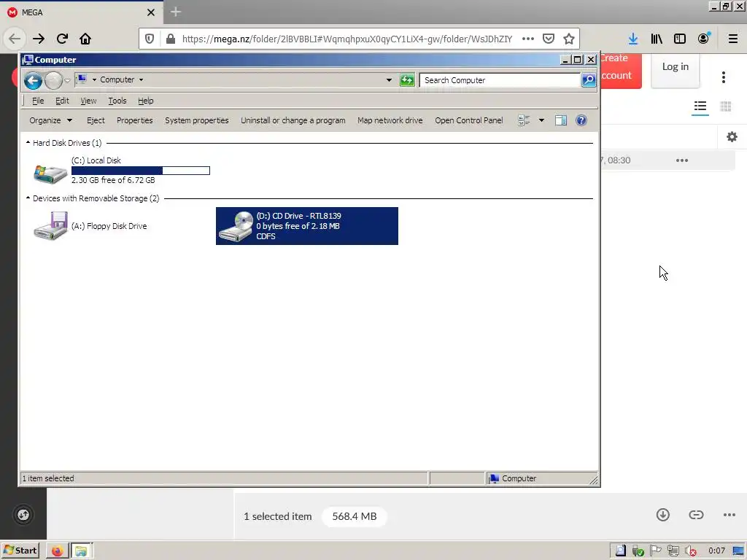
Task: Open address bar history dropdown
Action: pos(390,80)
